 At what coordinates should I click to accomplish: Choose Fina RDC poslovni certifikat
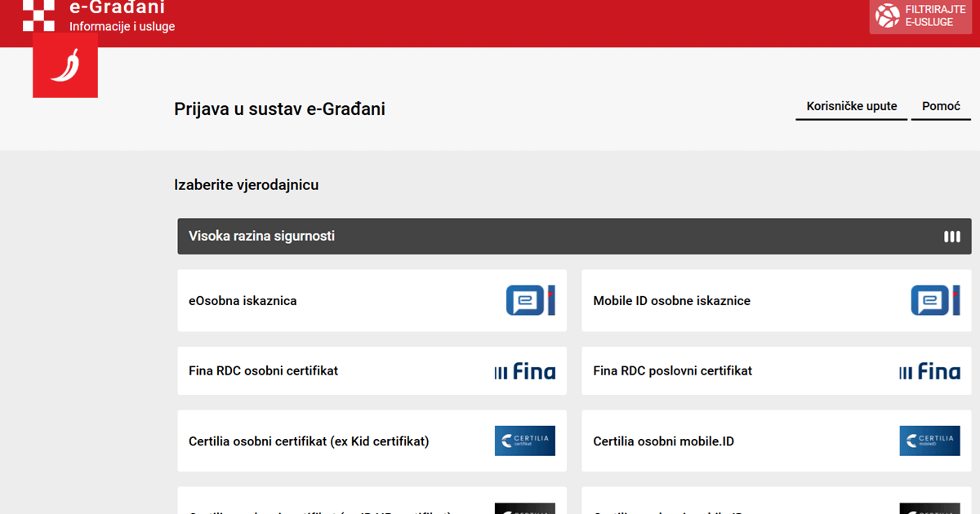coord(777,371)
